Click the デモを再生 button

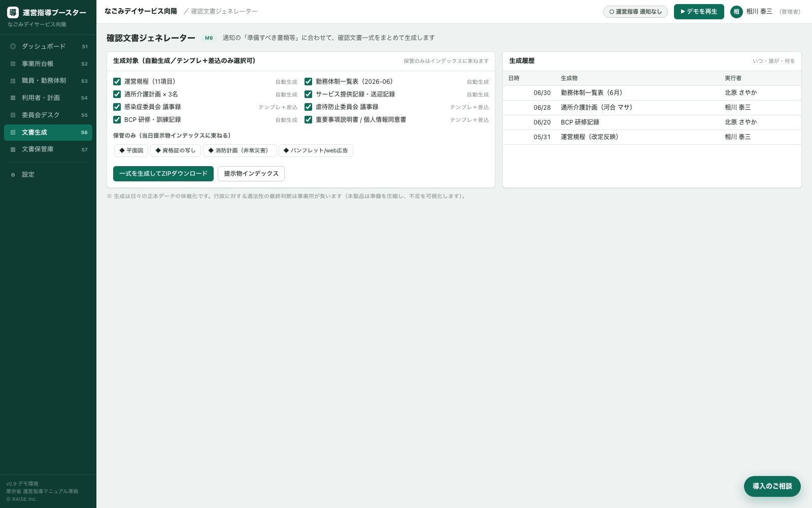[699, 12]
